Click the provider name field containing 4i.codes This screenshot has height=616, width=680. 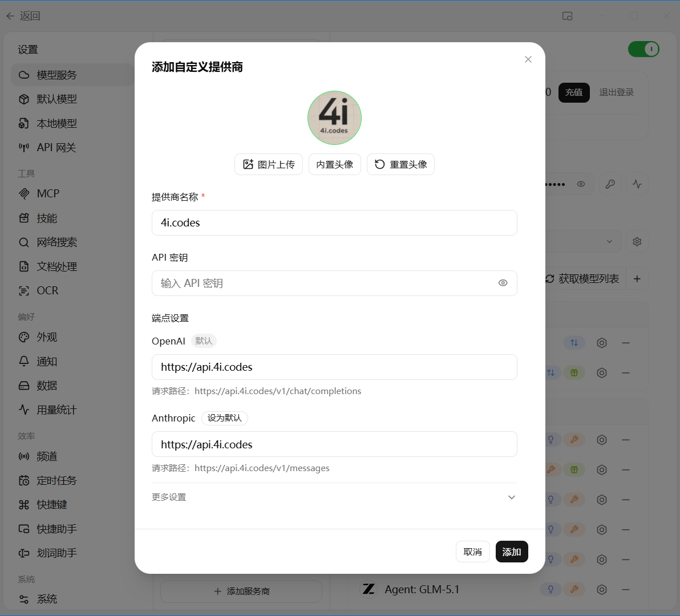(334, 223)
